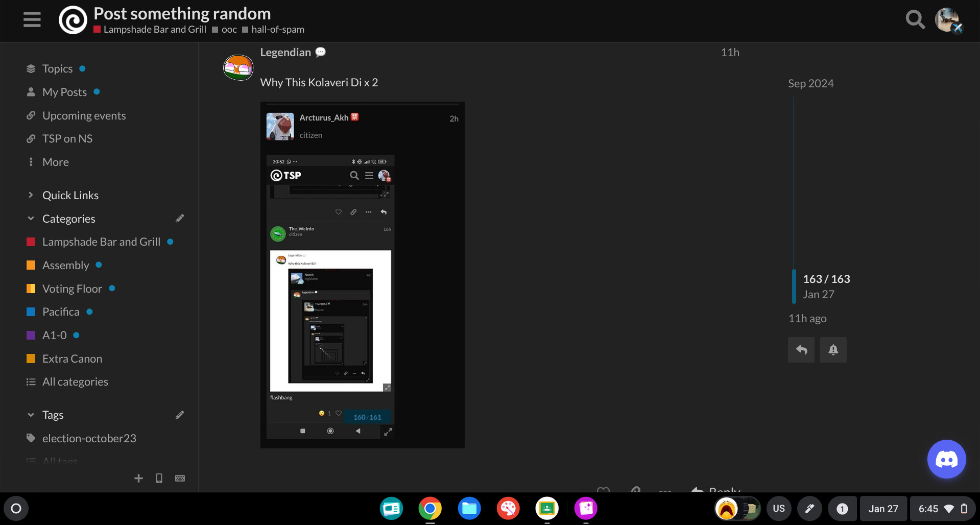This screenshot has width=980, height=525.
Task: Open the embedded screenshot image
Action: coord(362,275)
